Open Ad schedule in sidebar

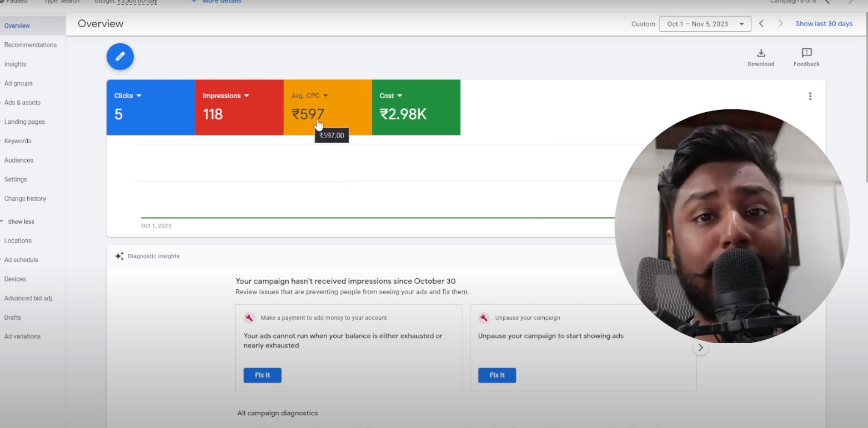(21, 260)
